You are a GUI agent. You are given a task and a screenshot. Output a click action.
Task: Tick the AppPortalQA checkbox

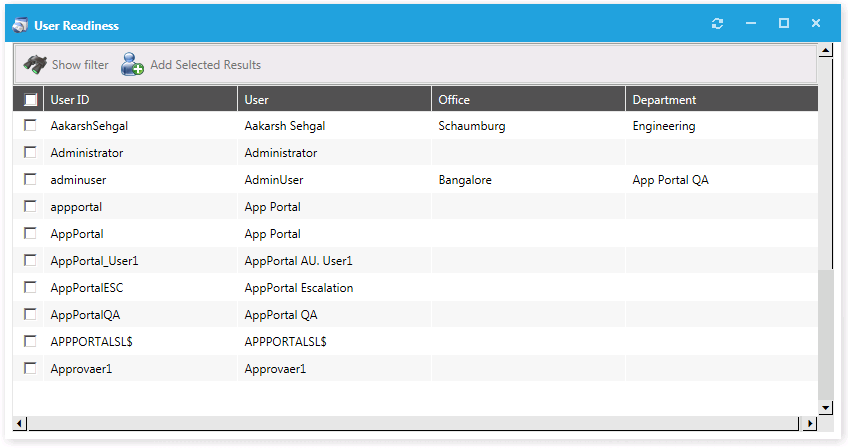31,314
